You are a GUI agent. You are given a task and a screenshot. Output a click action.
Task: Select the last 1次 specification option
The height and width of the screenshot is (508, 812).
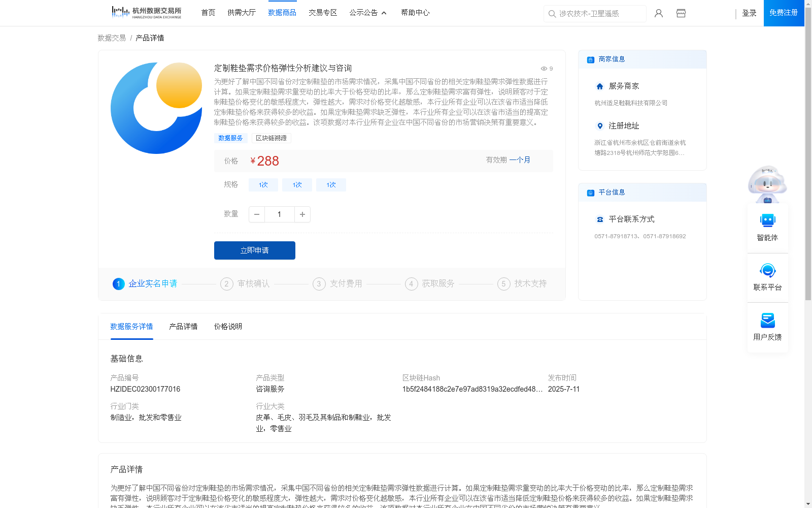click(x=331, y=185)
